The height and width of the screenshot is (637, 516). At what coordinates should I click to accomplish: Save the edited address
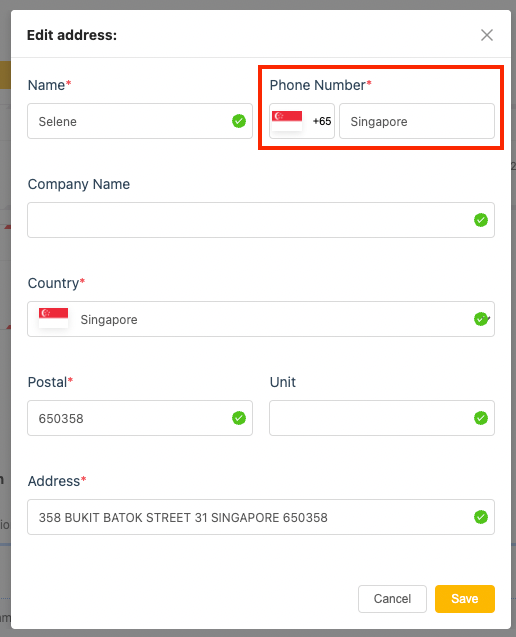465,599
